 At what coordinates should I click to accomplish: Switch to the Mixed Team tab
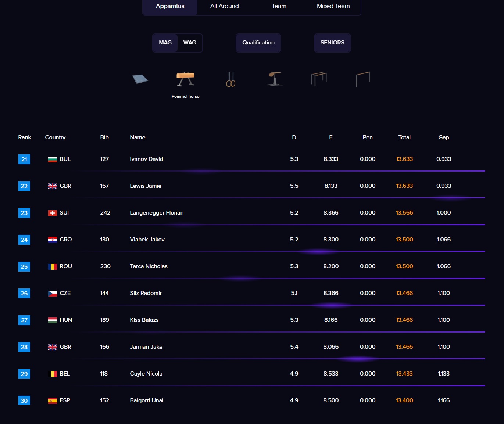(x=333, y=6)
